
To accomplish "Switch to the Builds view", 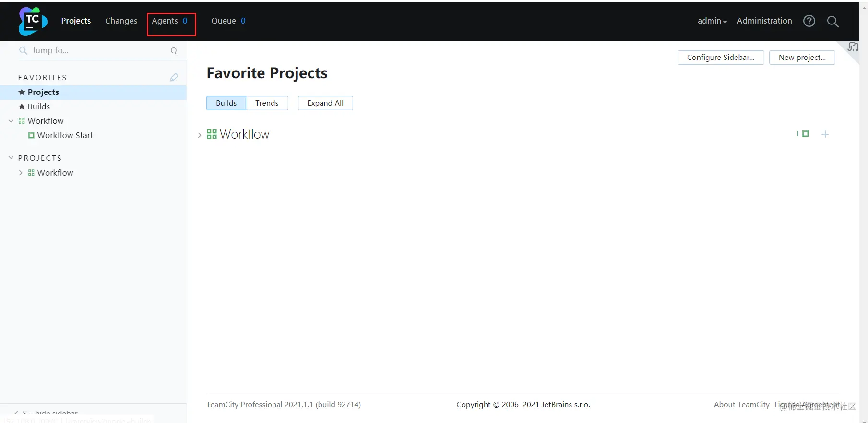I will click(x=226, y=103).
